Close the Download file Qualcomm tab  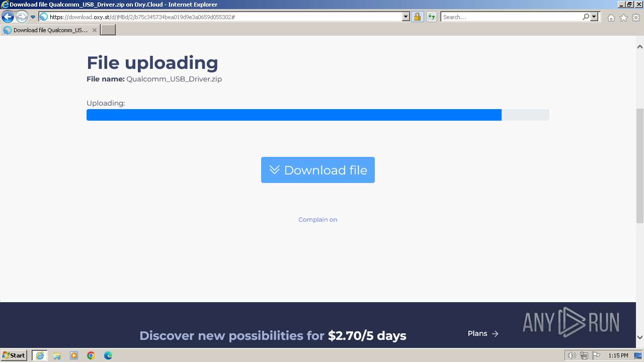[94, 30]
